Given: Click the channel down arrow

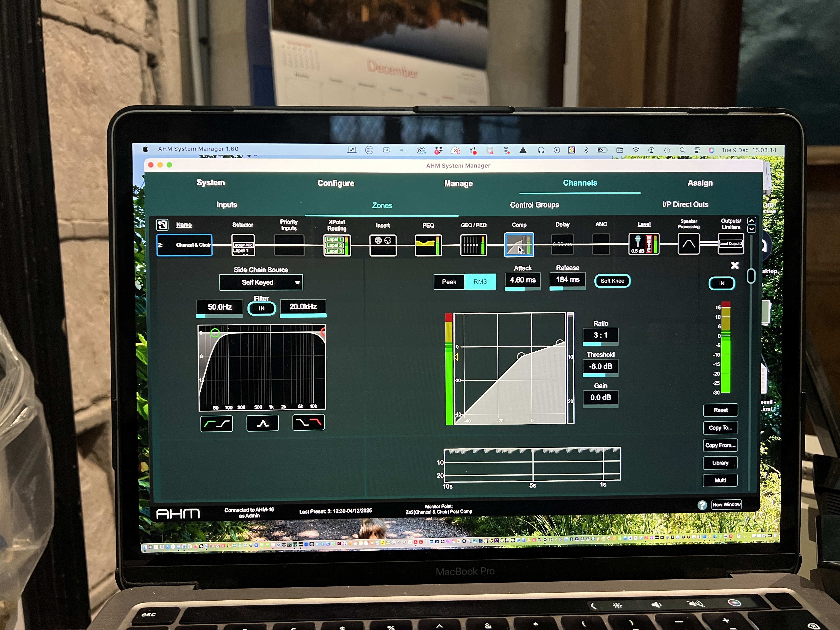Looking at the screenshot, I should [x=751, y=229].
